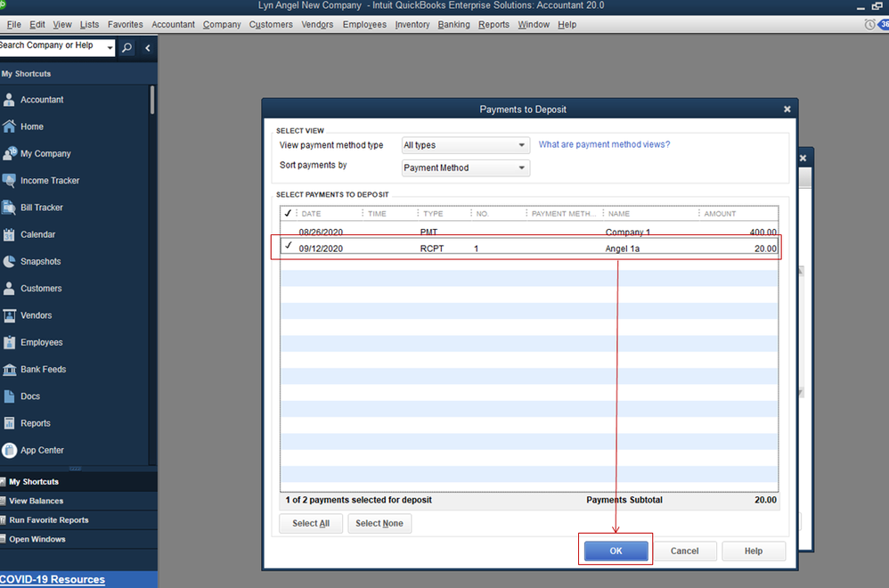Open the File menu
889x588 pixels.
click(13, 24)
